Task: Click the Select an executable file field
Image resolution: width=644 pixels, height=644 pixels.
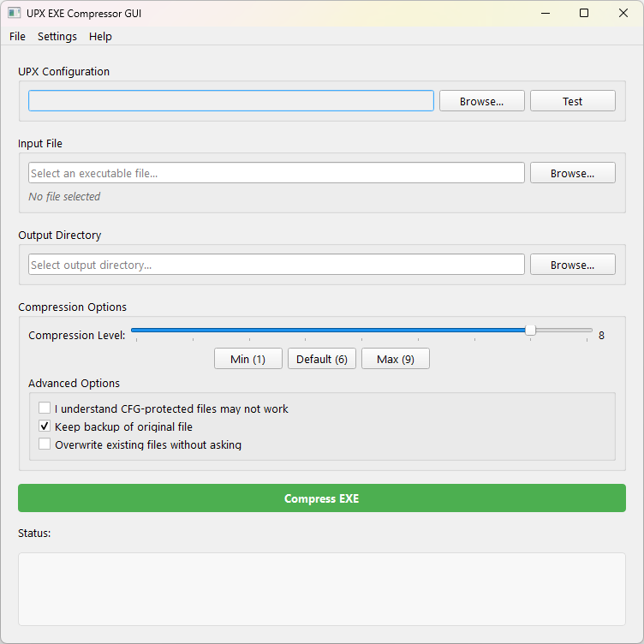Action: click(x=277, y=173)
